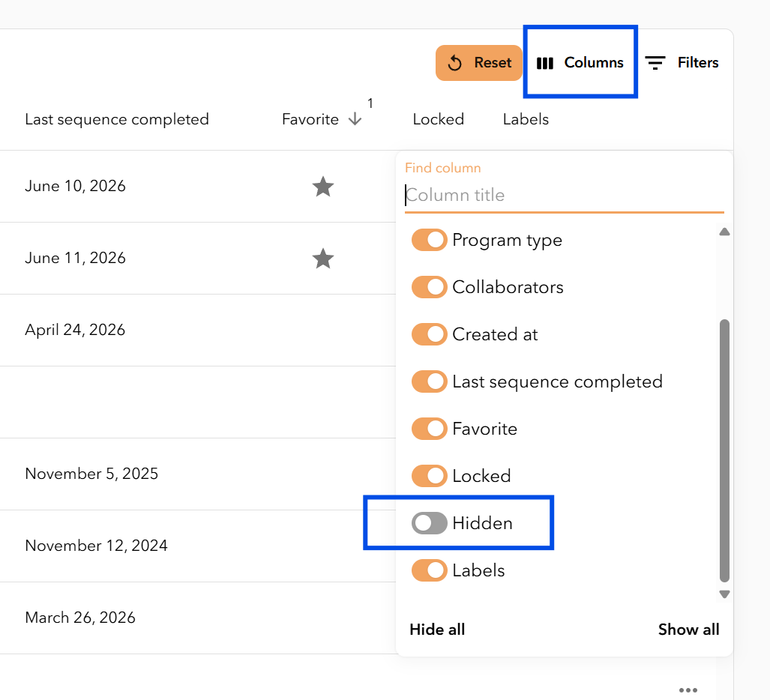Screen dimensions: 770x700
Task: Click the Columns bars icon
Action: click(544, 63)
